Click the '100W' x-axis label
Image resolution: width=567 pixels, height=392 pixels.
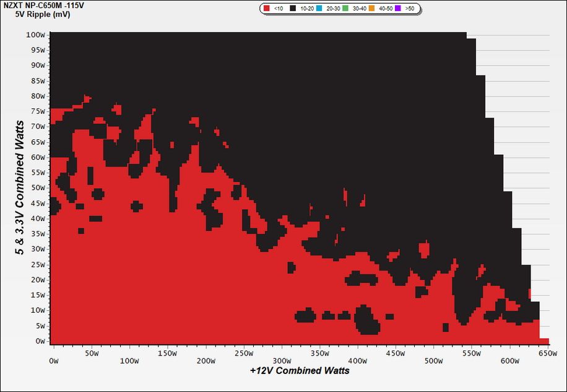[129, 361]
